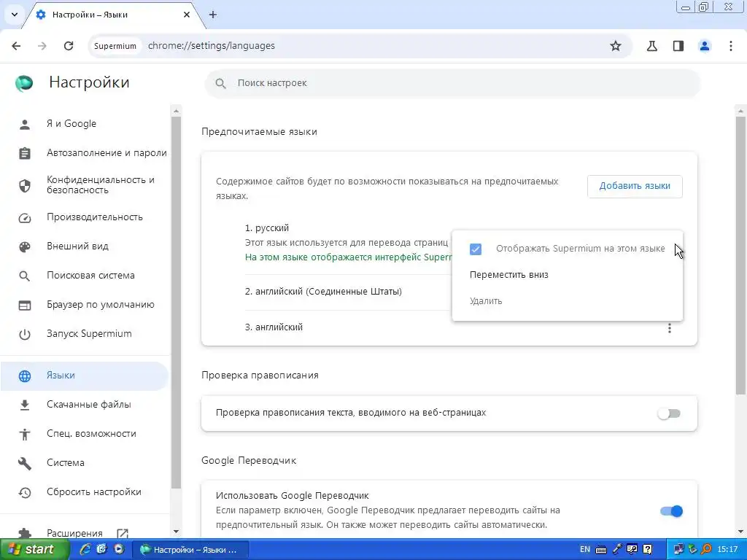
Task: Open the tab search dropdown arrow
Action: (15, 15)
